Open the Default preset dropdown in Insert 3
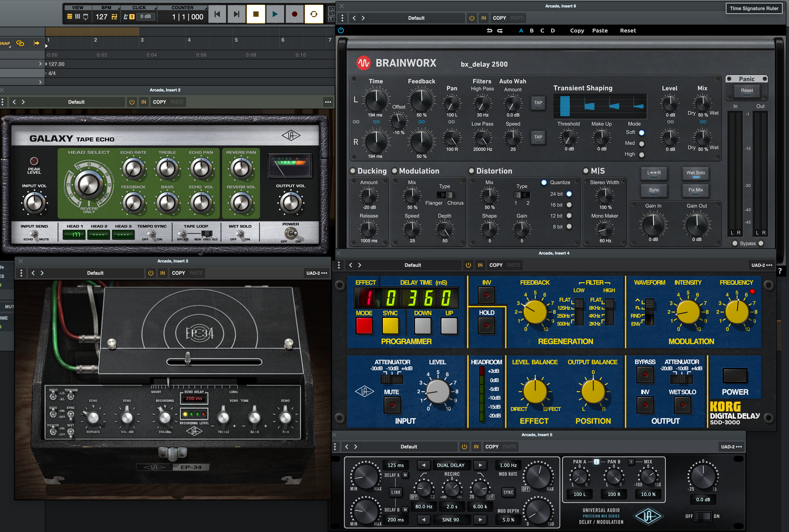Image resolution: width=789 pixels, height=532 pixels. [95, 273]
